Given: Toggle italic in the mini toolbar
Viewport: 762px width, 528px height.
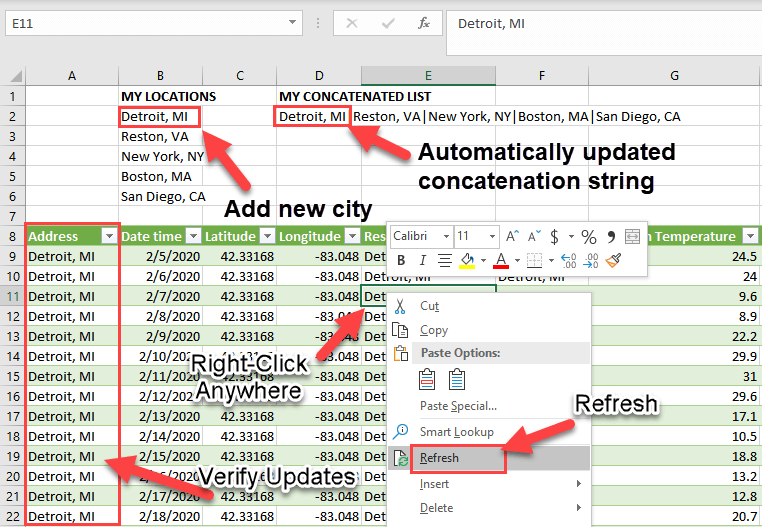Looking at the screenshot, I should point(421,261).
